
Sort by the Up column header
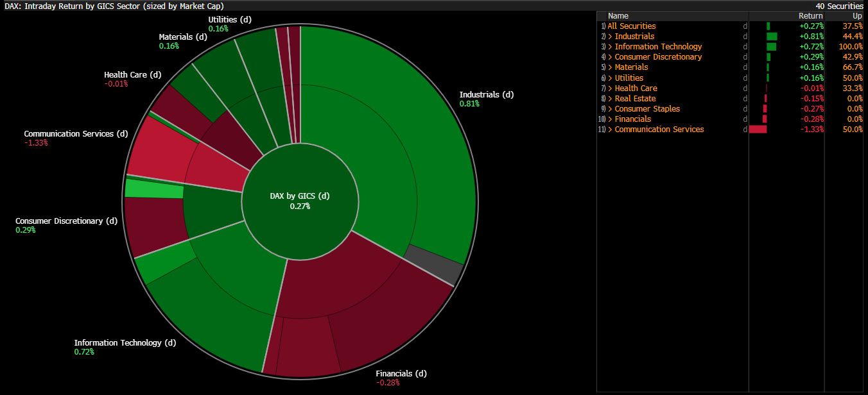(x=857, y=16)
